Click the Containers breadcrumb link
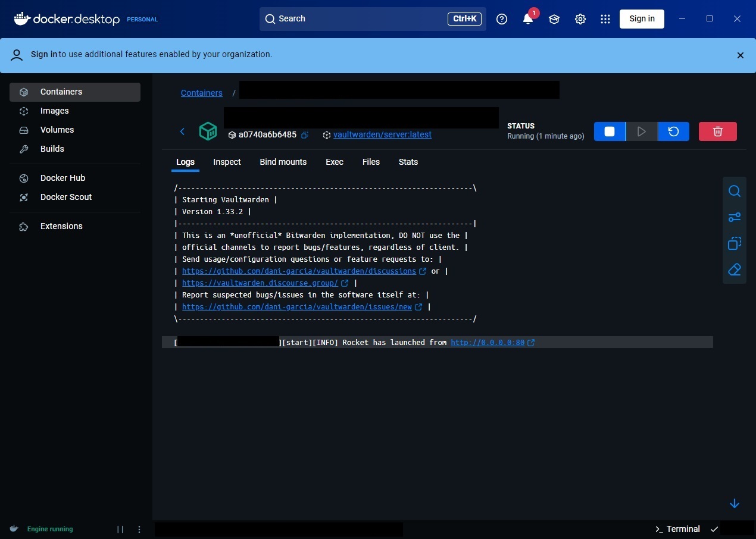Image resolution: width=756 pixels, height=539 pixels. click(202, 93)
